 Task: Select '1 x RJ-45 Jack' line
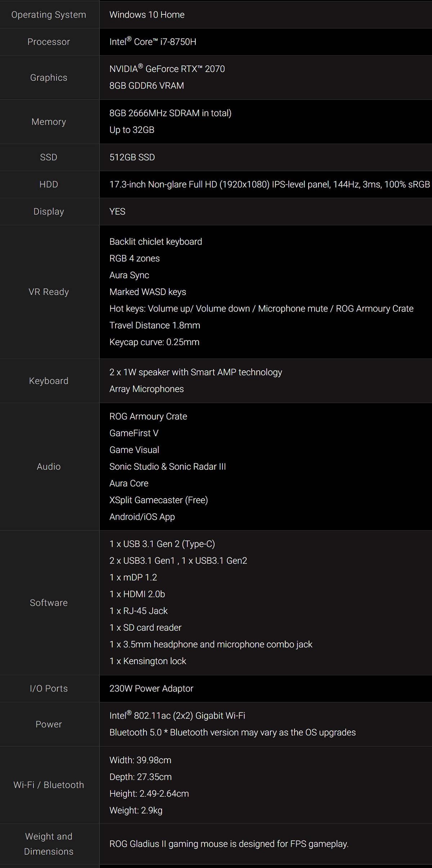139,611
